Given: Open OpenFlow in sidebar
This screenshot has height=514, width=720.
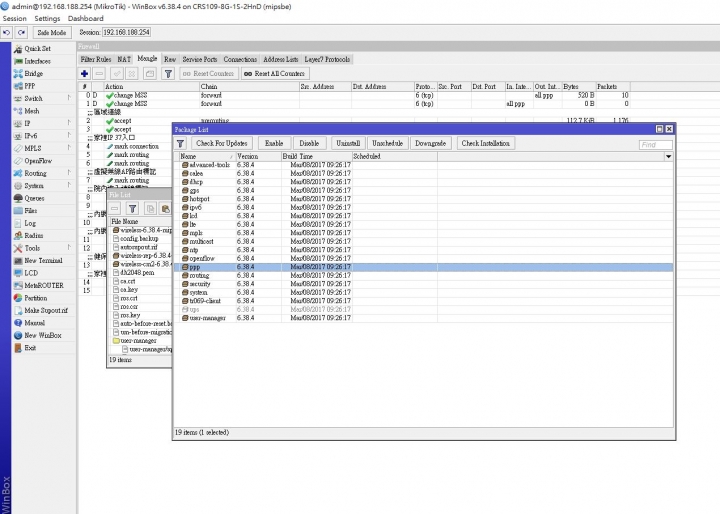Looking at the screenshot, I should (x=38, y=161).
